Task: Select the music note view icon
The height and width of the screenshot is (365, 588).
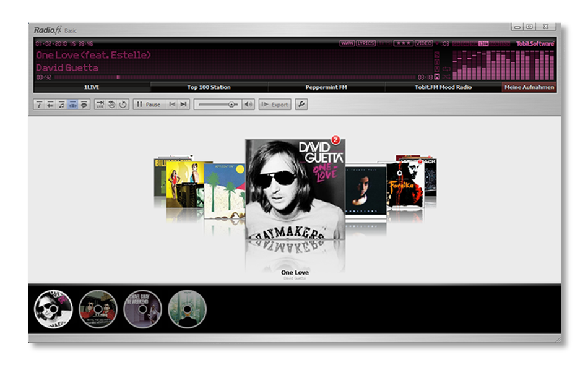Action: pos(61,105)
